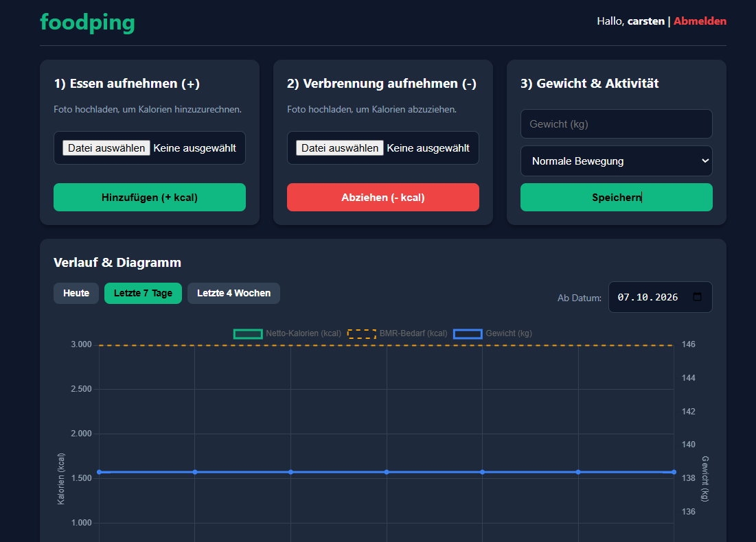The width and height of the screenshot is (756, 542).
Task: Switch to Letzte 7 Tage view
Action: (x=144, y=293)
